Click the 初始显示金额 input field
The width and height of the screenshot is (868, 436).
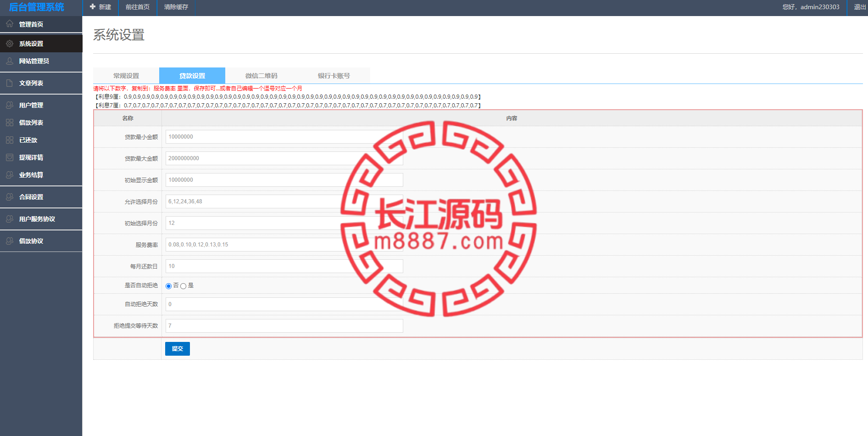tap(284, 180)
